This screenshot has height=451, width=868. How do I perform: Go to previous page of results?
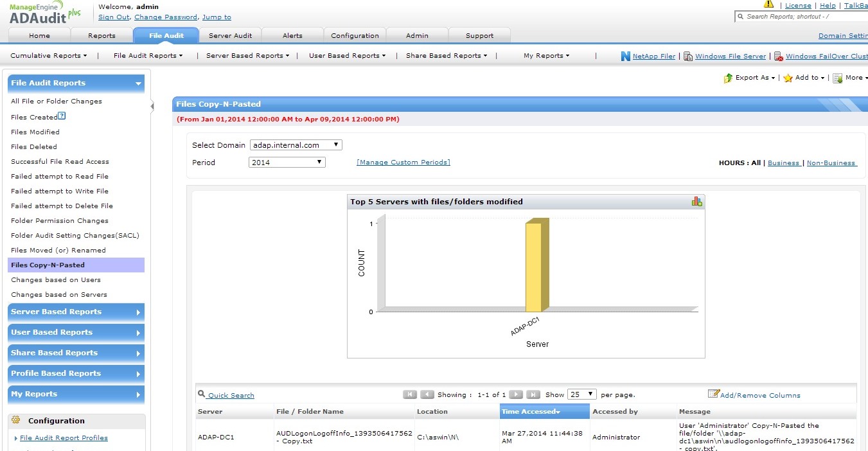(427, 394)
